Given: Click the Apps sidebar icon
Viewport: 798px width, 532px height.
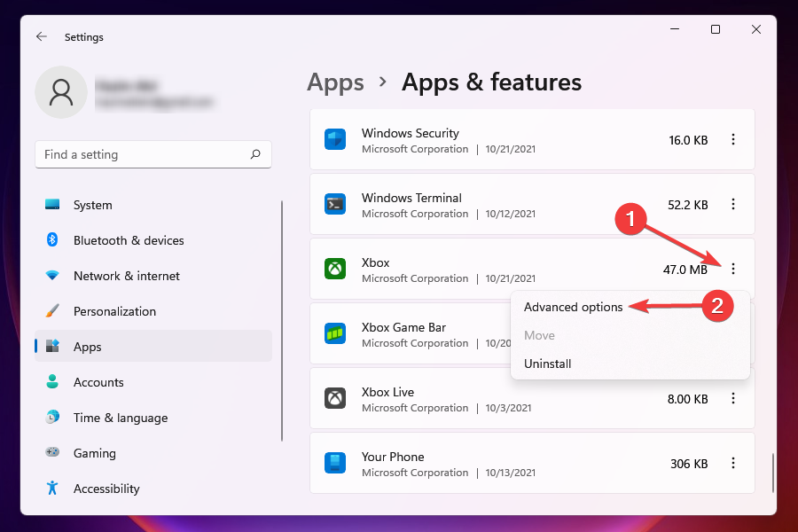Looking at the screenshot, I should click(52, 346).
